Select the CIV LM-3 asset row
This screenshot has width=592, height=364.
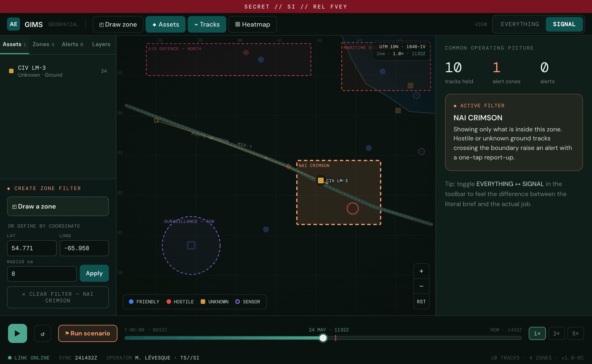[x=58, y=71]
